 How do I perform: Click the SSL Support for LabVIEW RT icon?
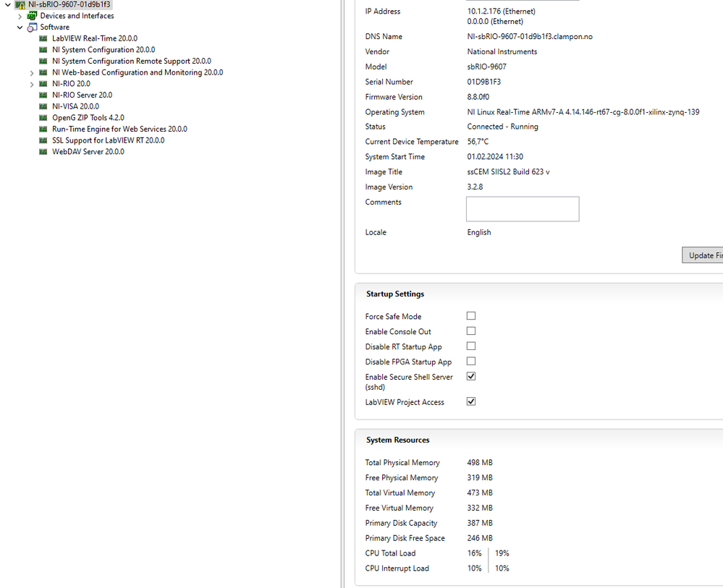coord(43,140)
